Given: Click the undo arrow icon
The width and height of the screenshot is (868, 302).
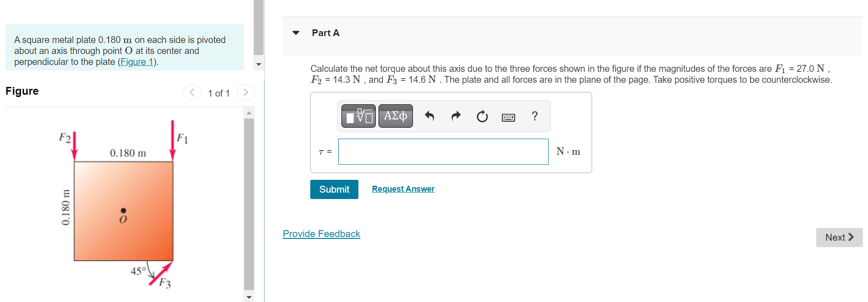Looking at the screenshot, I should pos(429,116).
